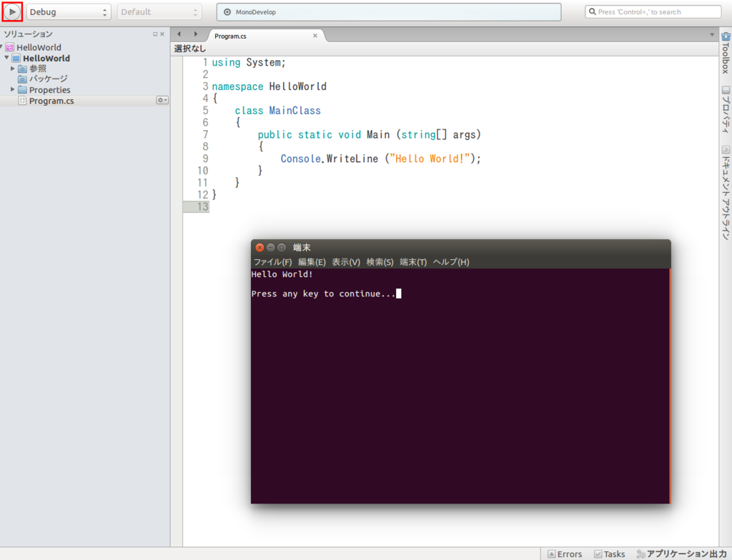Image resolution: width=732 pixels, height=560 pixels.
Task: Minimize the 端末 terminal window
Action: click(271, 247)
